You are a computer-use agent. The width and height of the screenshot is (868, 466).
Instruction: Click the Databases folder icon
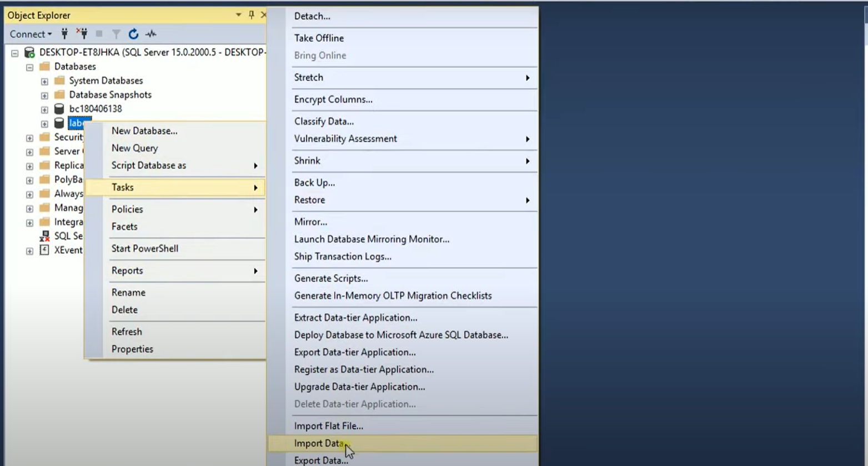44,67
